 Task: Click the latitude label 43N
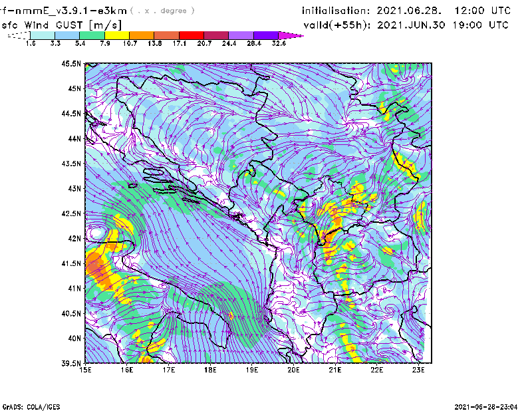74,188
